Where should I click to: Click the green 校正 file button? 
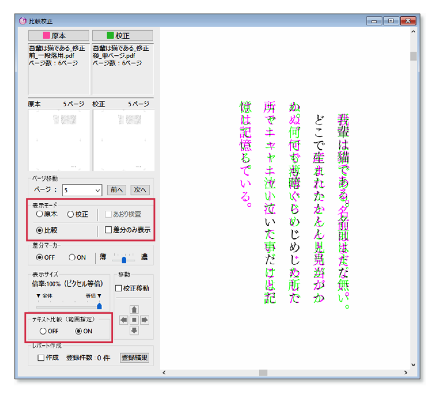(x=123, y=36)
